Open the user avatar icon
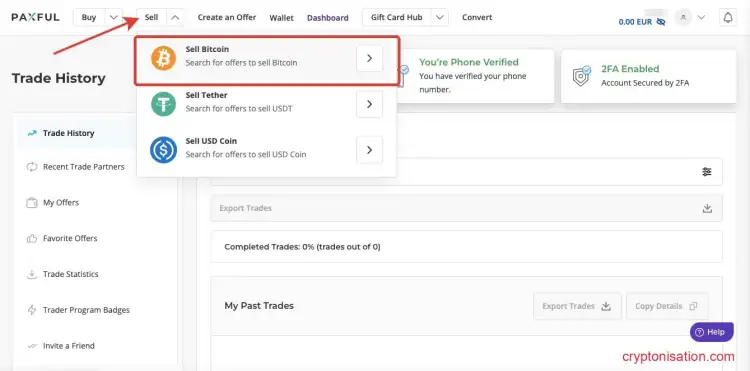 coord(683,18)
